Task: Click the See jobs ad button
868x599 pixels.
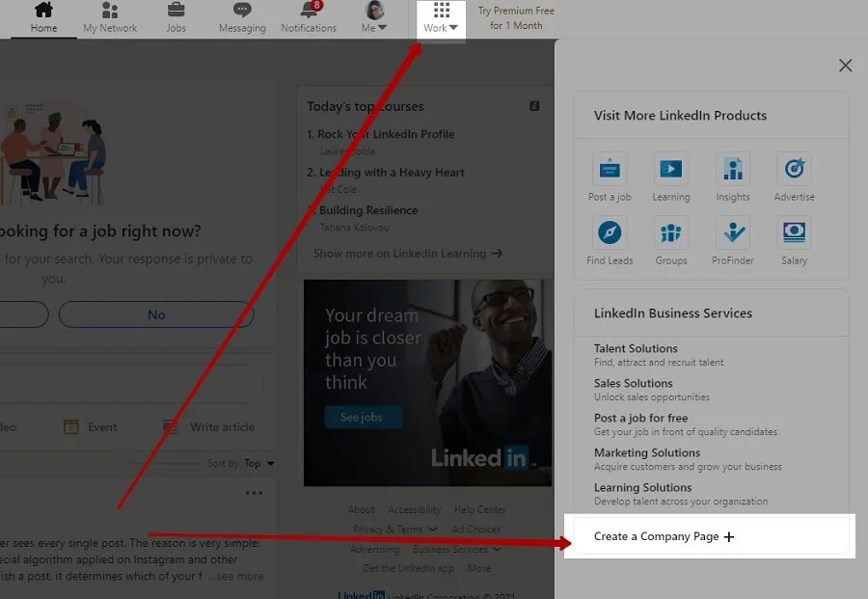Action: point(362,418)
